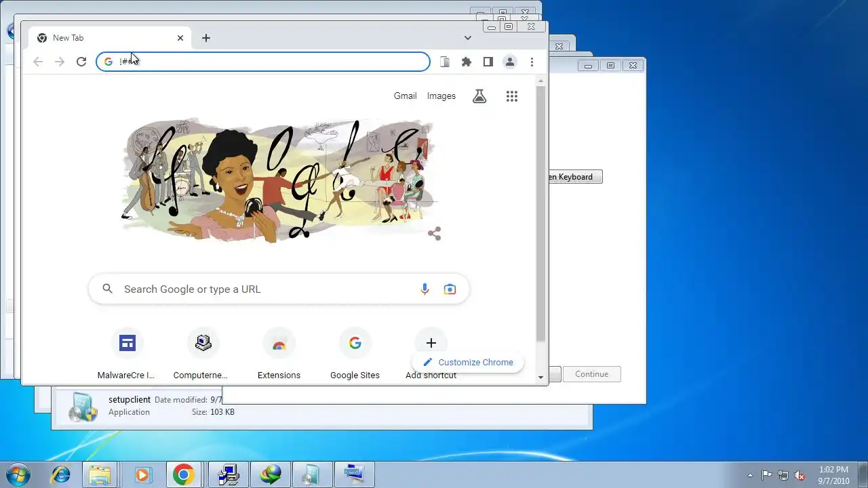
Task: Switch to Chrome in the taskbar
Action: coord(182,474)
